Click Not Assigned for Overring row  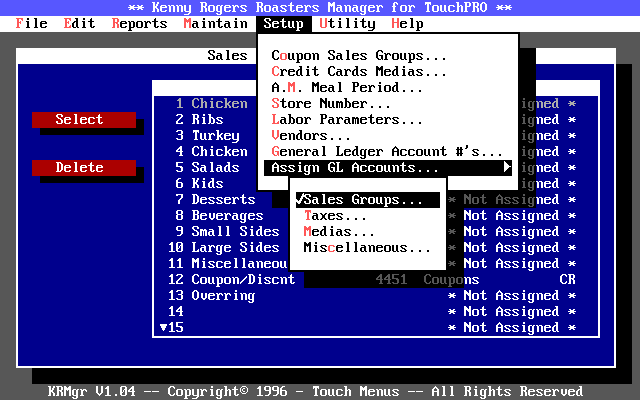(512, 296)
